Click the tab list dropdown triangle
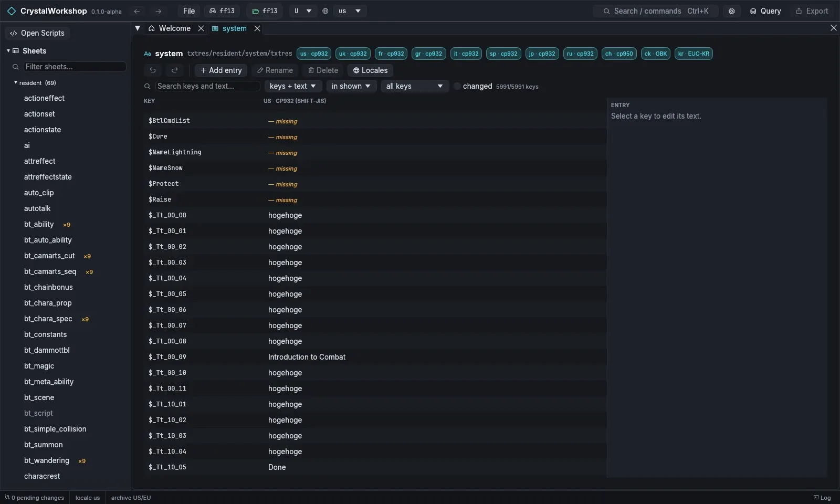Screen dimensions: 840x504 point(138,28)
